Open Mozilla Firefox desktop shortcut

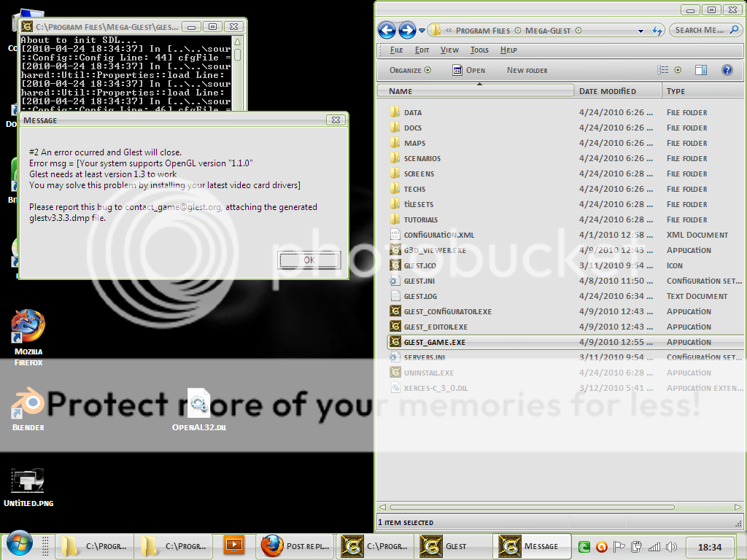pyautogui.click(x=28, y=338)
